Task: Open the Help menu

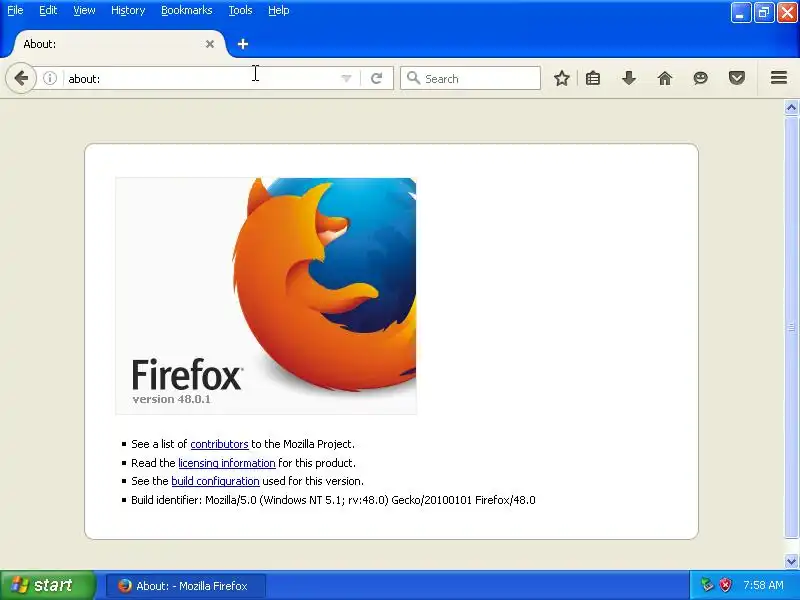Action: 279,10
